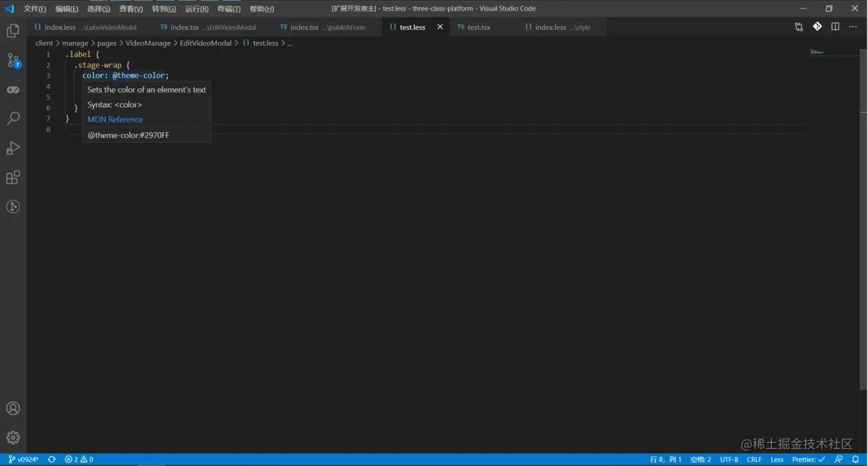Open the 查看(V) menu
Image resolution: width=868 pixels, height=466 pixels.
(131, 8)
